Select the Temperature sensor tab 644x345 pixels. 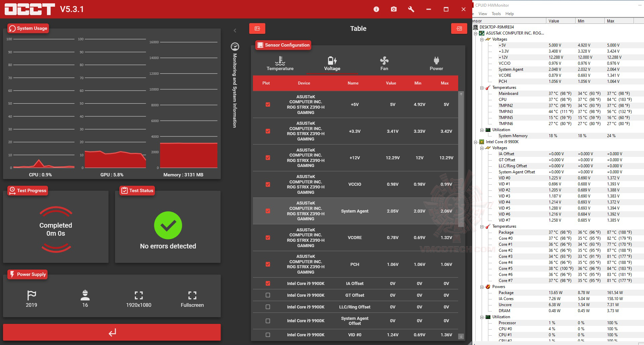tap(280, 63)
